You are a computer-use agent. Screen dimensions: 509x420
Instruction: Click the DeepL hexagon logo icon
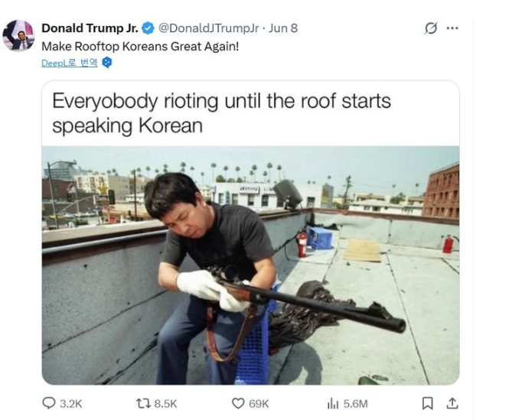(x=107, y=62)
